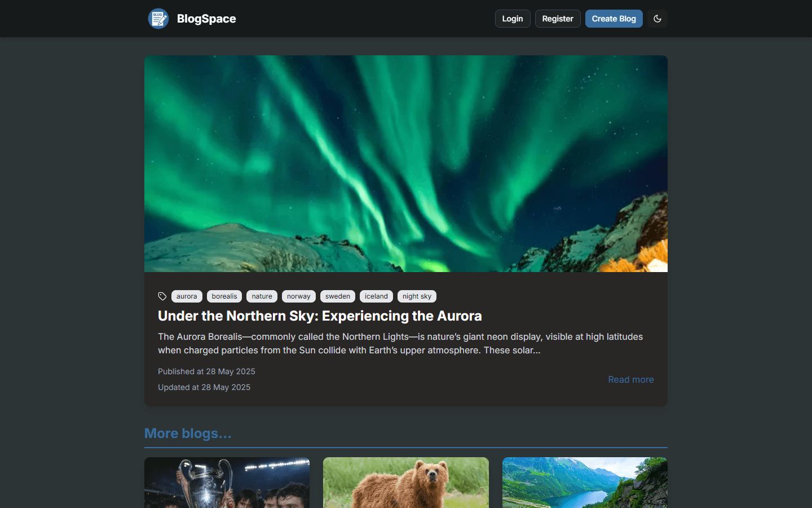Click the BlogSpace site title
Screen dimensions: 812x508
coord(206,19)
